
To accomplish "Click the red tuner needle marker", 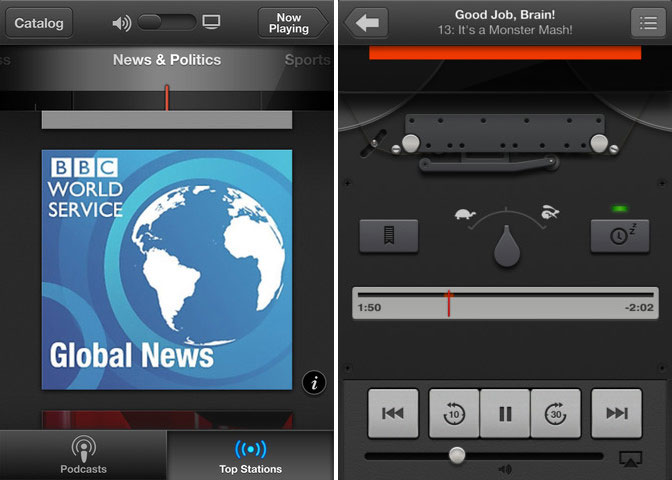I will [x=167, y=98].
